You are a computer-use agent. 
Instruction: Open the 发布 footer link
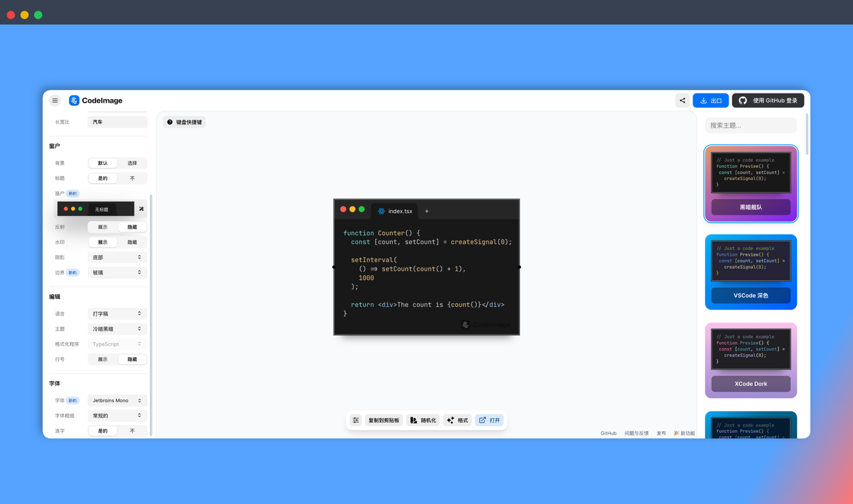(x=661, y=434)
